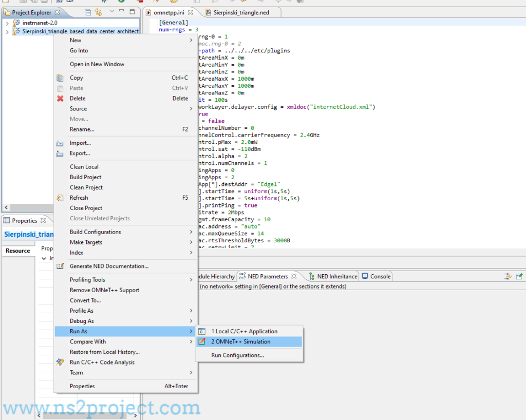526x420 pixels.
Task: Open Properties from context menu
Action: point(126,386)
